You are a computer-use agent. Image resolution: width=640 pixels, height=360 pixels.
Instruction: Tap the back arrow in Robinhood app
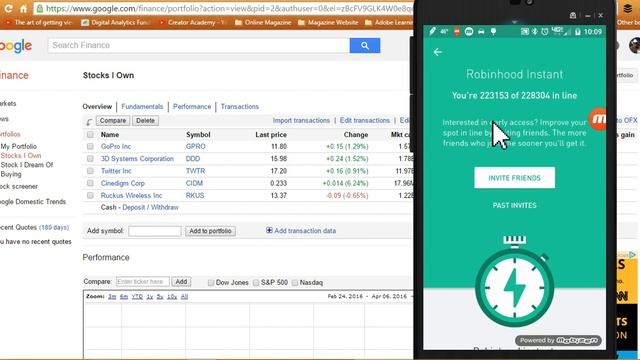[x=438, y=52]
